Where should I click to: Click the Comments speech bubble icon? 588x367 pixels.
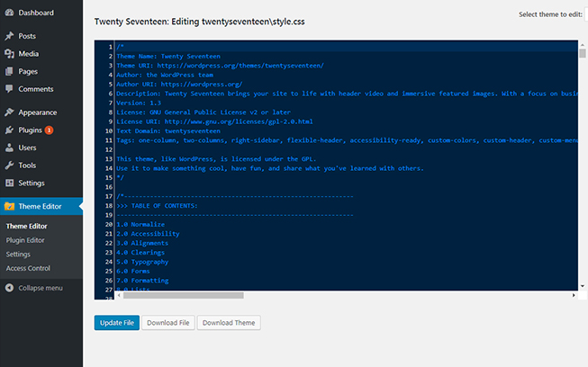point(9,89)
